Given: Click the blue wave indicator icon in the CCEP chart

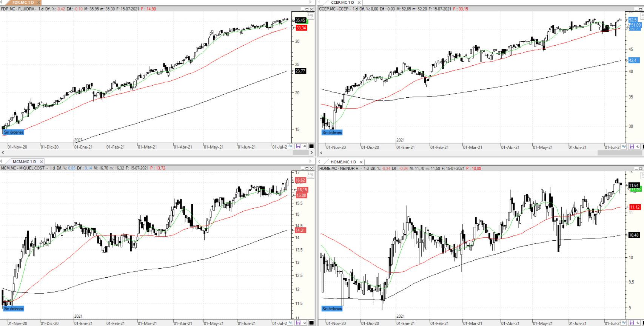Looking at the screenshot, I should coord(624,147).
